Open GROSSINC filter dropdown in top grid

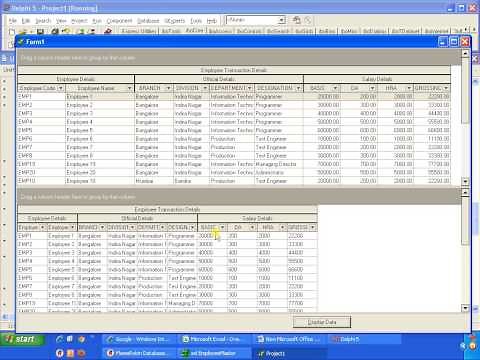[x=446, y=88]
